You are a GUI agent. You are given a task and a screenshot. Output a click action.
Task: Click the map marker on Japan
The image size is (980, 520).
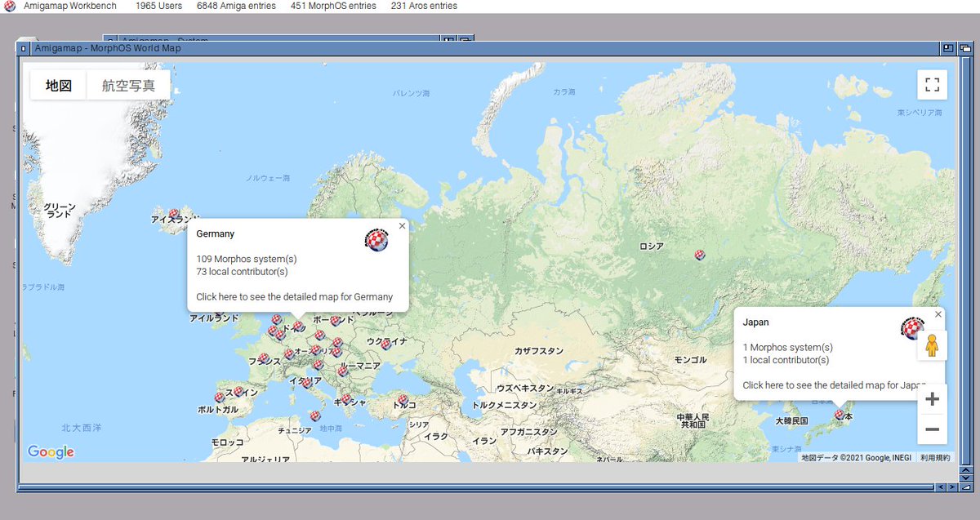click(840, 415)
